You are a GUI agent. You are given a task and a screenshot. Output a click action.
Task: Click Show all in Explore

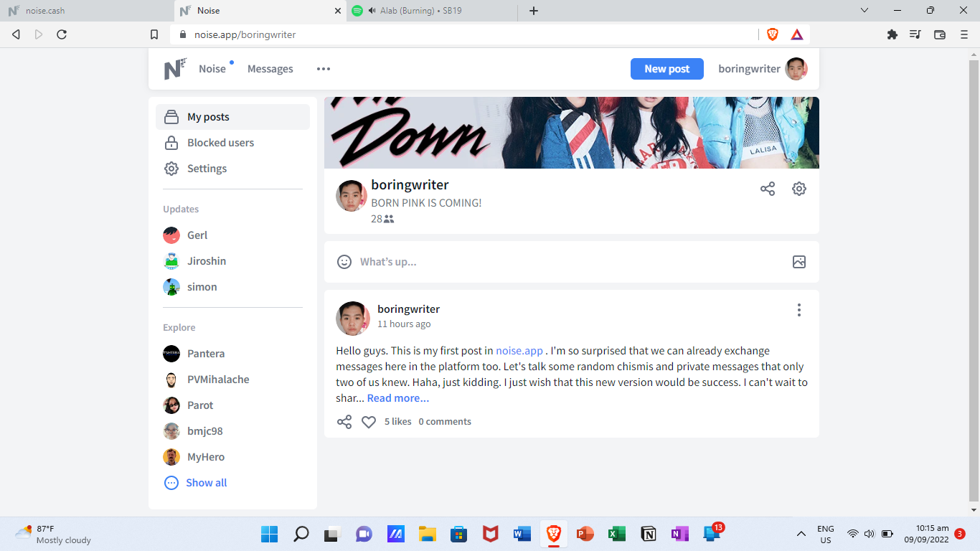click(x=196, y=483)
